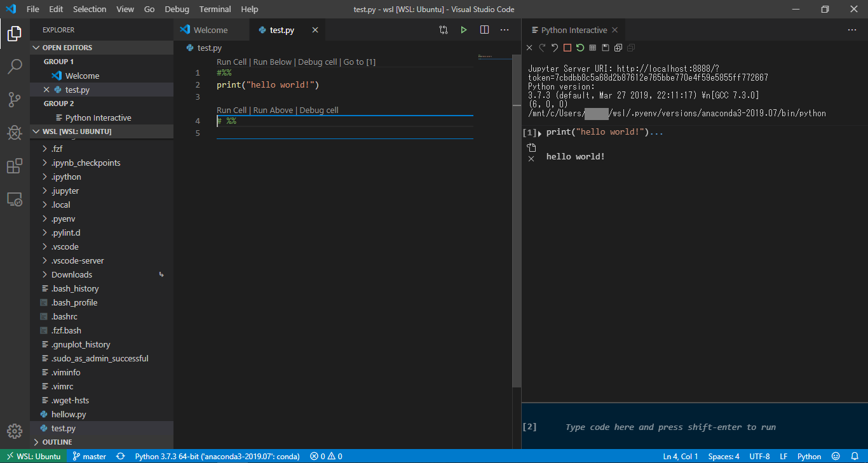This screenshot has width=868, height=463.
Task: Click the Go to [1] link above the cell
Action: pos(359,62)
